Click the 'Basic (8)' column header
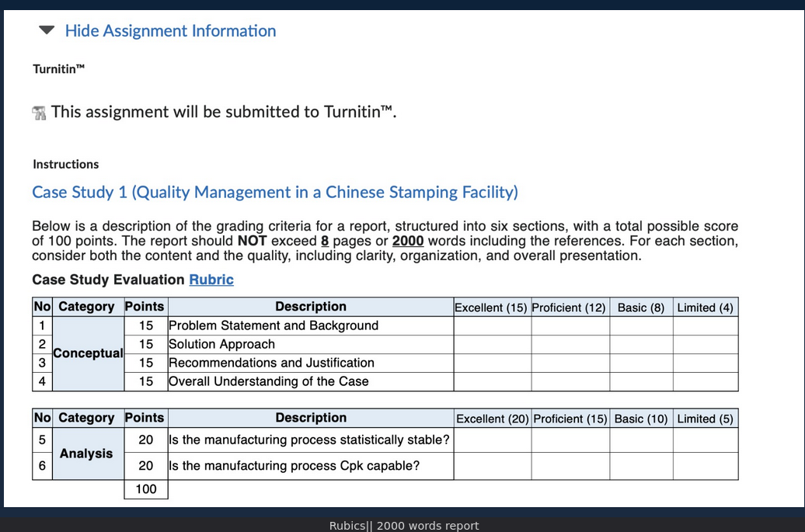Screen dimensions: 805x532 click(641, 308)
